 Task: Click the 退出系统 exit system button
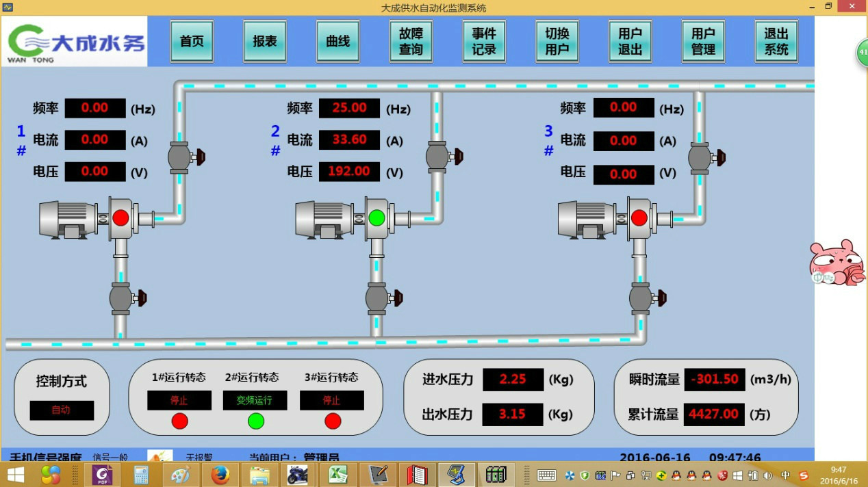pyautogui.click(x=776, y=41)
